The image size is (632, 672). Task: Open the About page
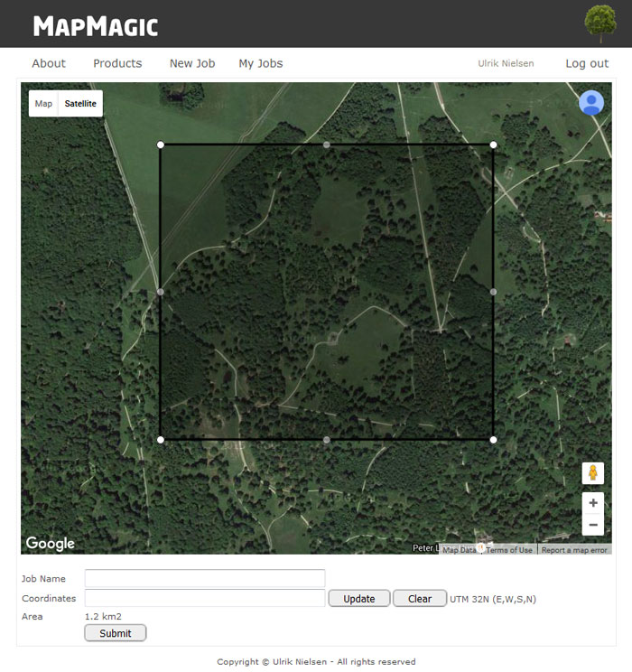coord(49,63)
